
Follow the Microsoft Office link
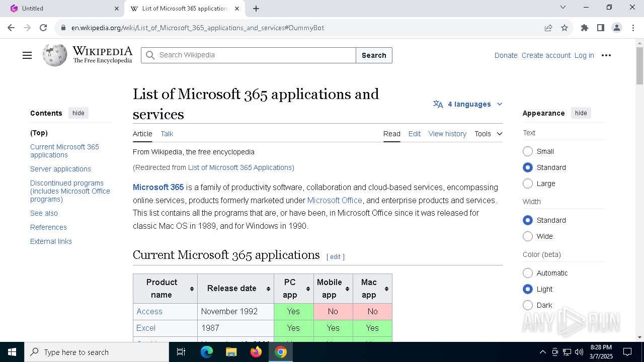coord(335,200)
